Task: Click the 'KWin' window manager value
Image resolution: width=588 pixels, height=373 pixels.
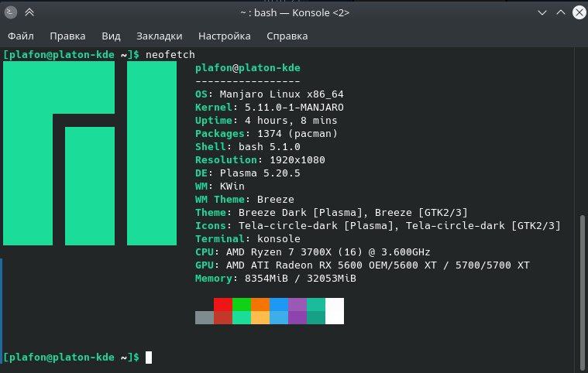Action: pyautogui.click(x=232, y=186)
